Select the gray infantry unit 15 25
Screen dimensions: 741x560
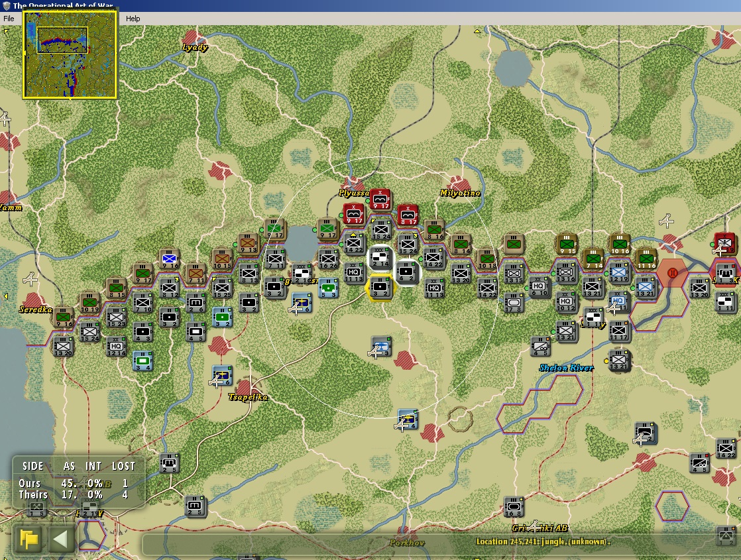click(x=221, y=288)
